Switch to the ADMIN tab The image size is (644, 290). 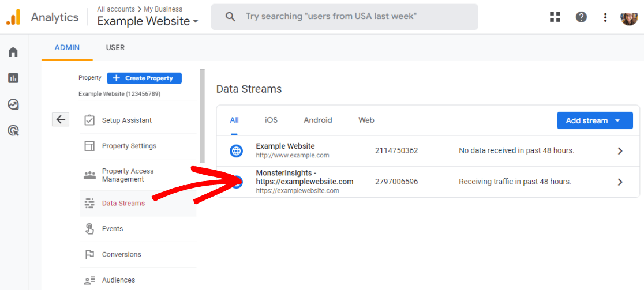click(67, 48)
